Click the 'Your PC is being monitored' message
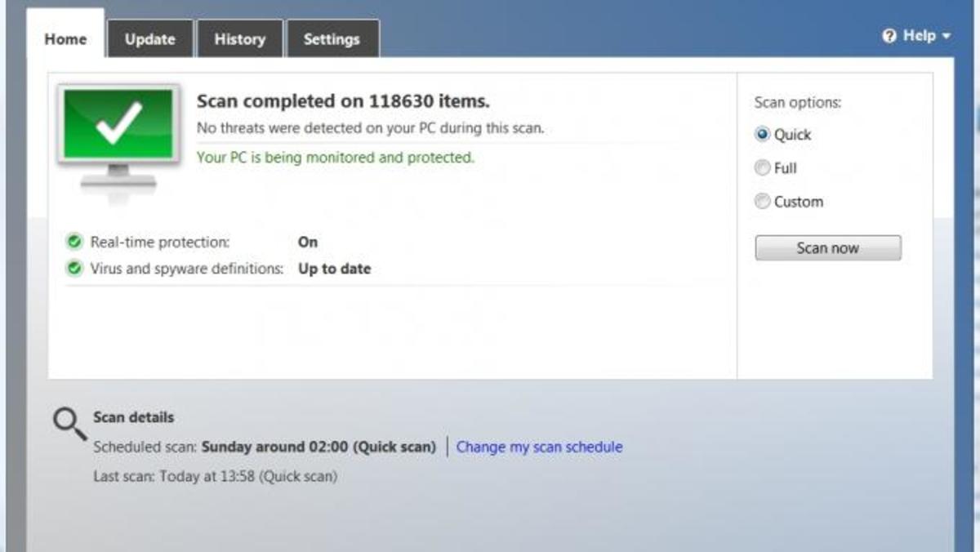Viewport: 980px width, 552px height. tap(335, 158)
